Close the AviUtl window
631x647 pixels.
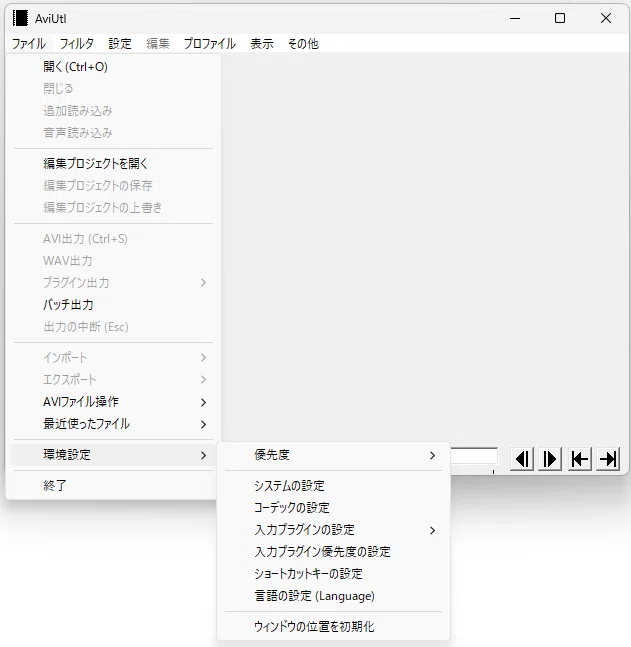[x=606, y=18]
